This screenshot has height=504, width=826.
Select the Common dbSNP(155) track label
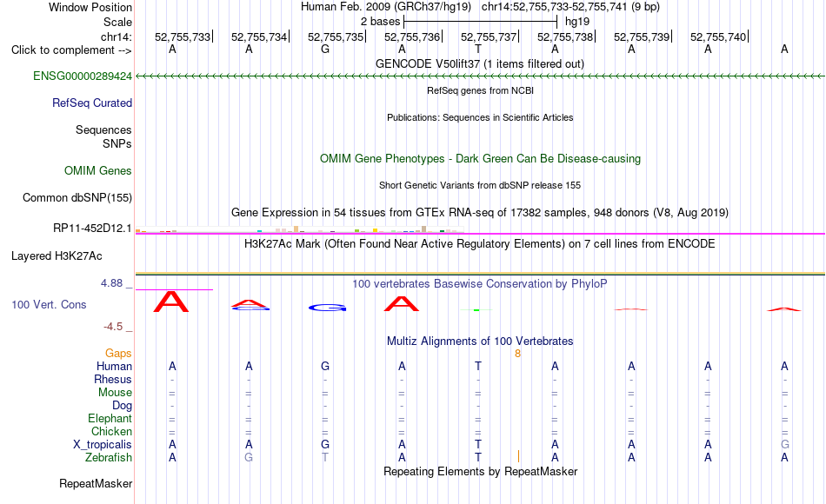[x=77, y=197]
